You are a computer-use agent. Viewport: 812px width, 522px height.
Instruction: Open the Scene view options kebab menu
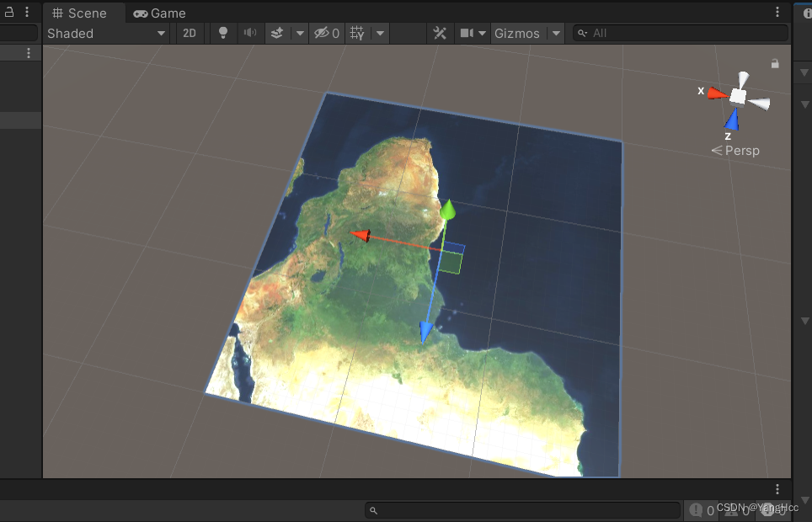(777, 13)
